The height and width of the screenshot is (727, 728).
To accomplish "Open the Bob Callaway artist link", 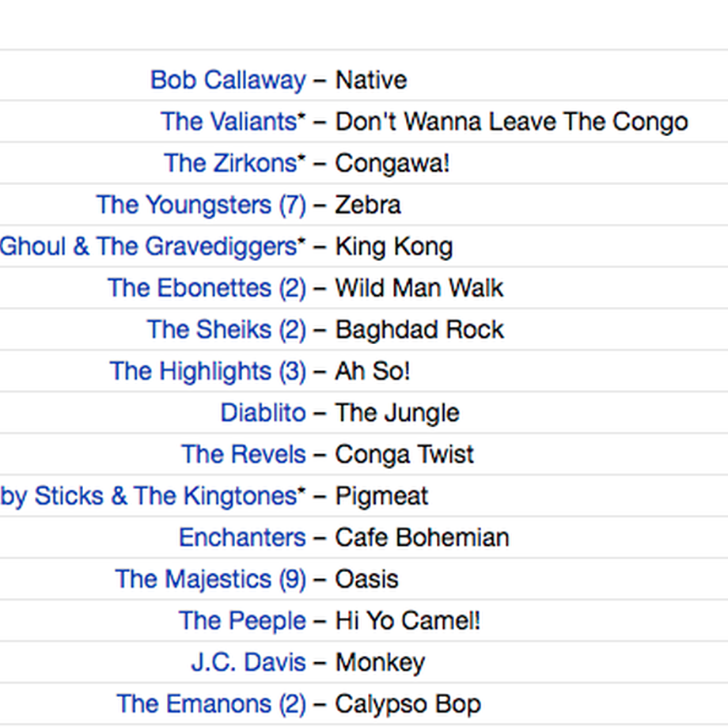I will [228, 81].
